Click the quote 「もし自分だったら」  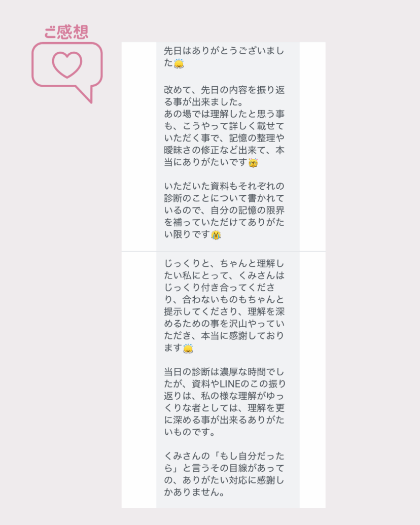pos(224,462)
